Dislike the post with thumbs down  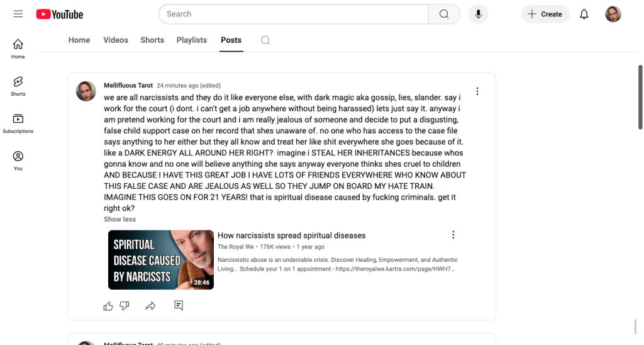[125, 306]
